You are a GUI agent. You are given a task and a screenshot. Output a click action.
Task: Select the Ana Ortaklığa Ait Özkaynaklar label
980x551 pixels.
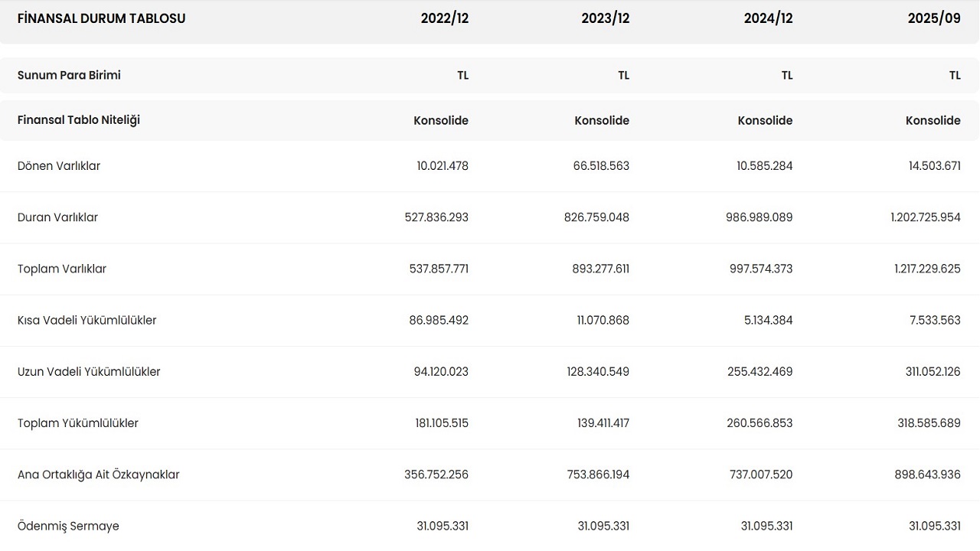tap(98, 474)
